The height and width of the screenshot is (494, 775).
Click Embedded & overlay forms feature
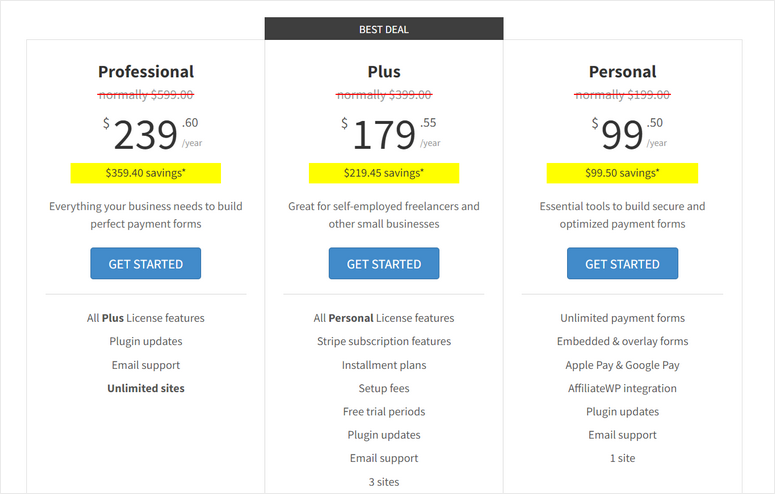tap(622, 341)
